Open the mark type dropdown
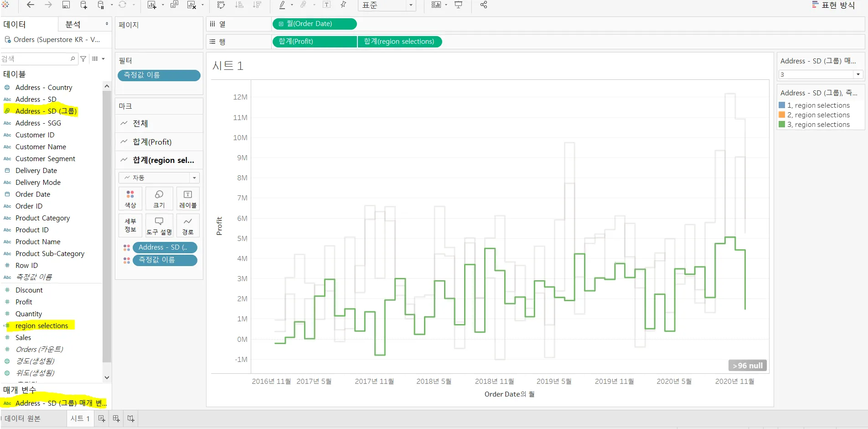868x429 pixels. [159, 178]
